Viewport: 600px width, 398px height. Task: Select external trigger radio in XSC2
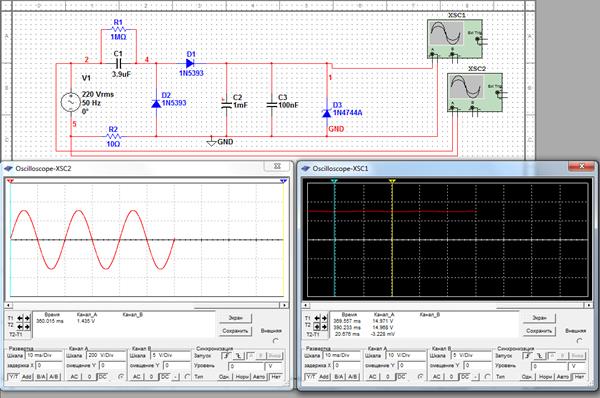[276, 341]
